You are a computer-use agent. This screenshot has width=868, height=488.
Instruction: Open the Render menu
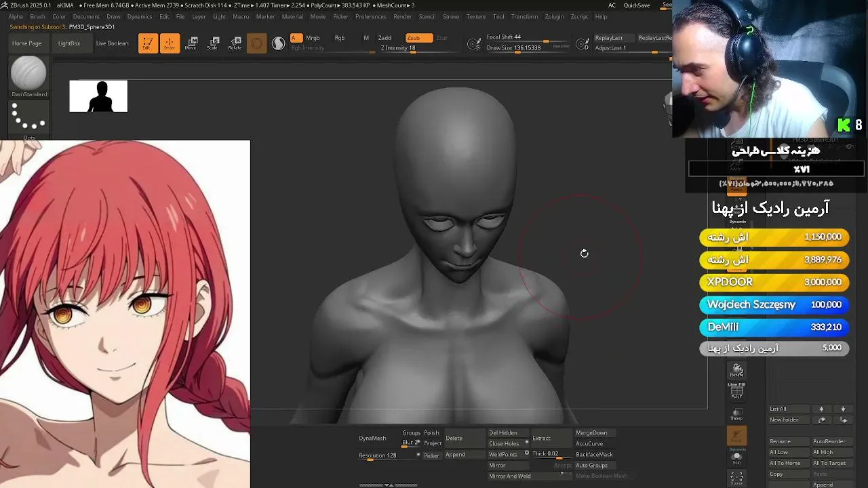point(403,16)
